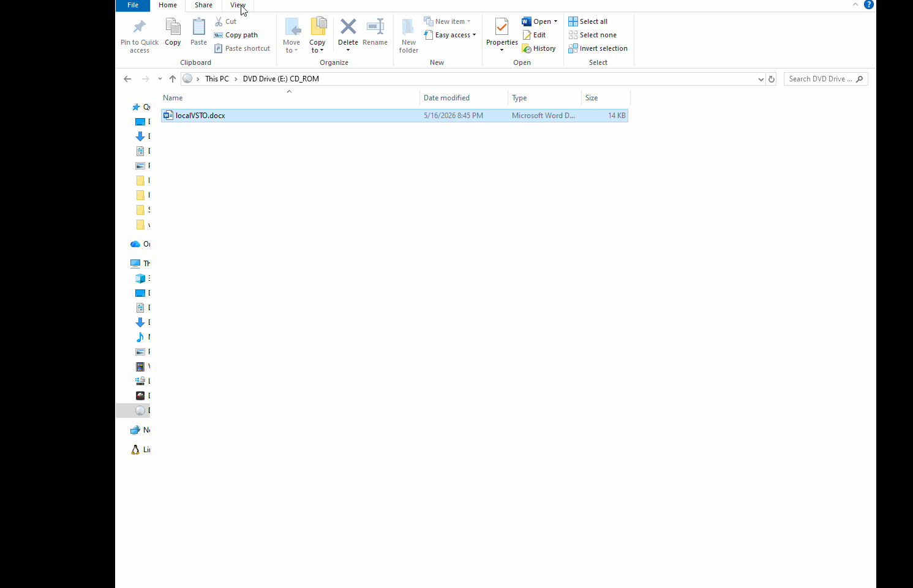
Task: Expand the Open button dropdown arrow
Action: pyautogui.click(x=556, y=21)
